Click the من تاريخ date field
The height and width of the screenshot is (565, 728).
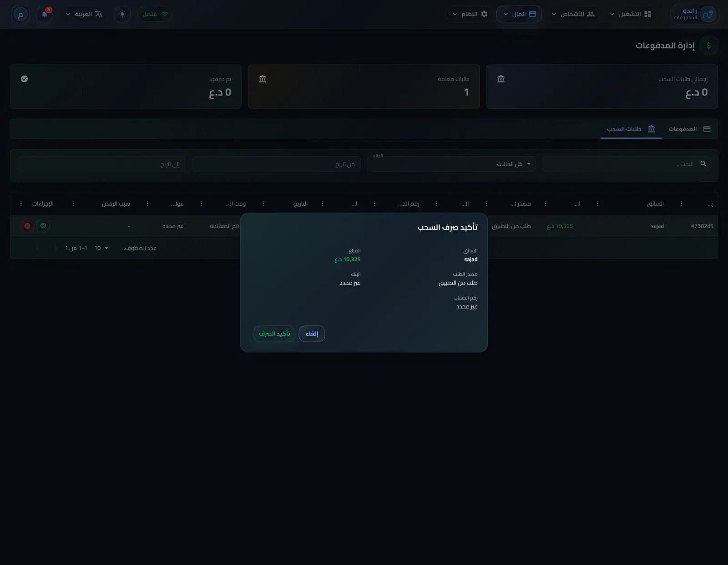(x=276, y=164)
